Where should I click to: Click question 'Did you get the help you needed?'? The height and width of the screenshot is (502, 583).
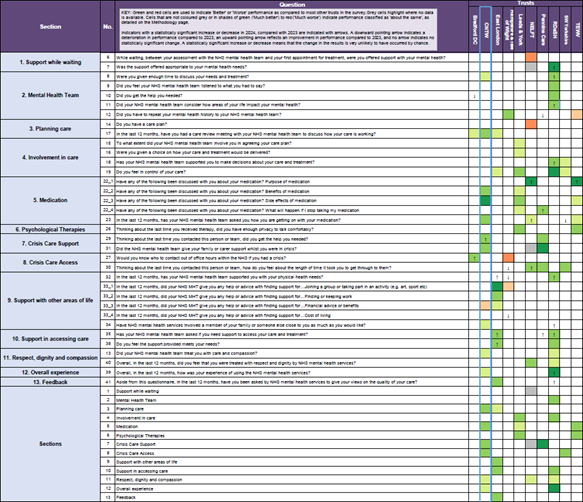[x=292, y=96]
